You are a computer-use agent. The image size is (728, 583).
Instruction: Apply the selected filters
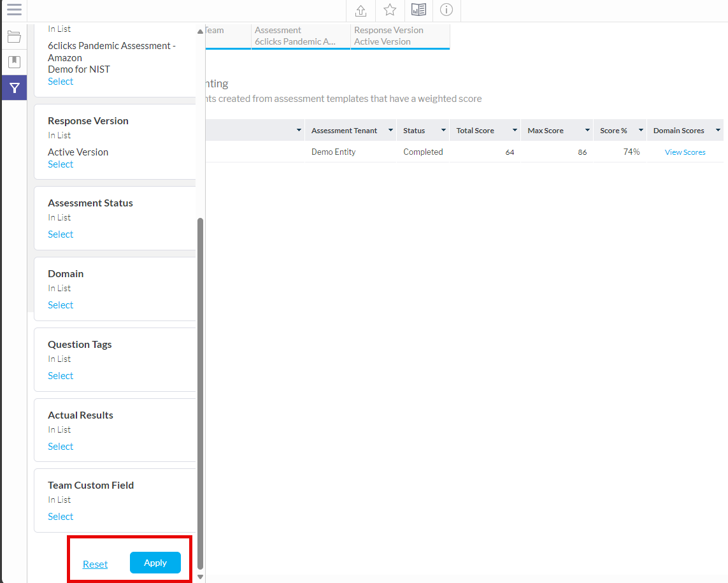coord(155,563)
